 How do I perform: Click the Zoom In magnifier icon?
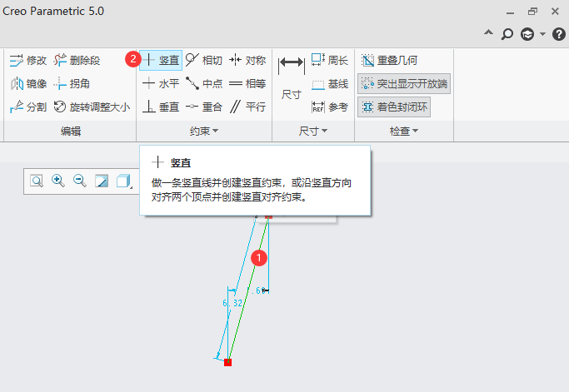(58, 181)
